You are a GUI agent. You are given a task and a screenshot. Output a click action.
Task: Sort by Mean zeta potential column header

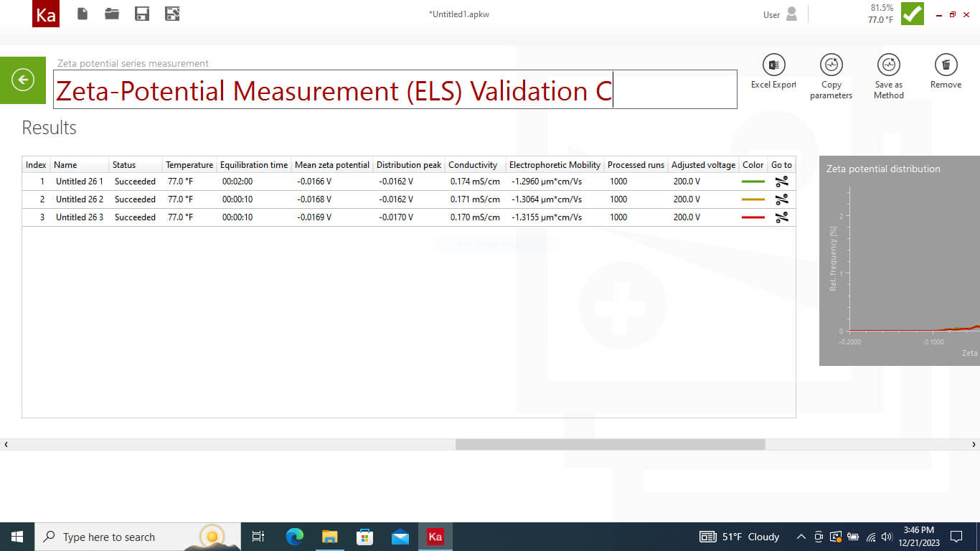click(x=332, y=165)
